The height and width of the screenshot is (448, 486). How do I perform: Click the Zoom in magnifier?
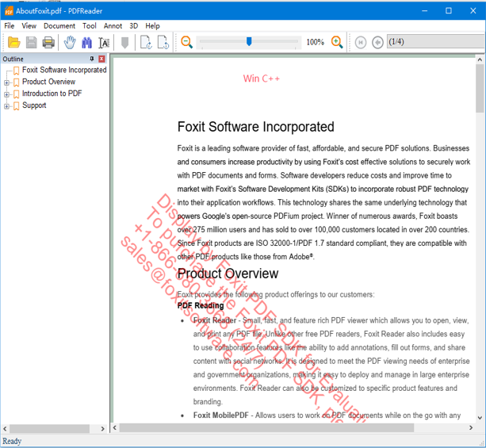(x=337, y=42)
